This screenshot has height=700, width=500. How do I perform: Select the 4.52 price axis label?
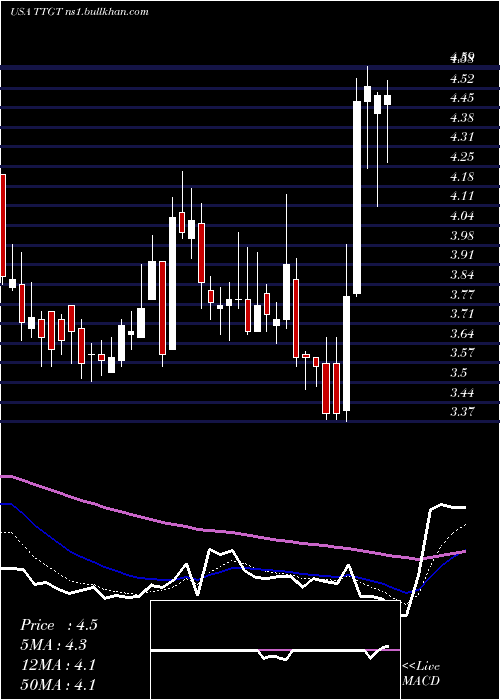462,79
